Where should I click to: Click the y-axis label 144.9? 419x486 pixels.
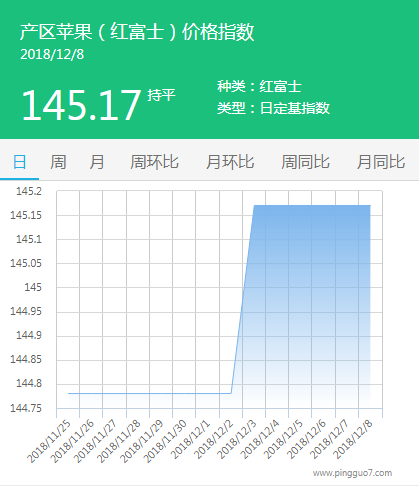point(29,335)
